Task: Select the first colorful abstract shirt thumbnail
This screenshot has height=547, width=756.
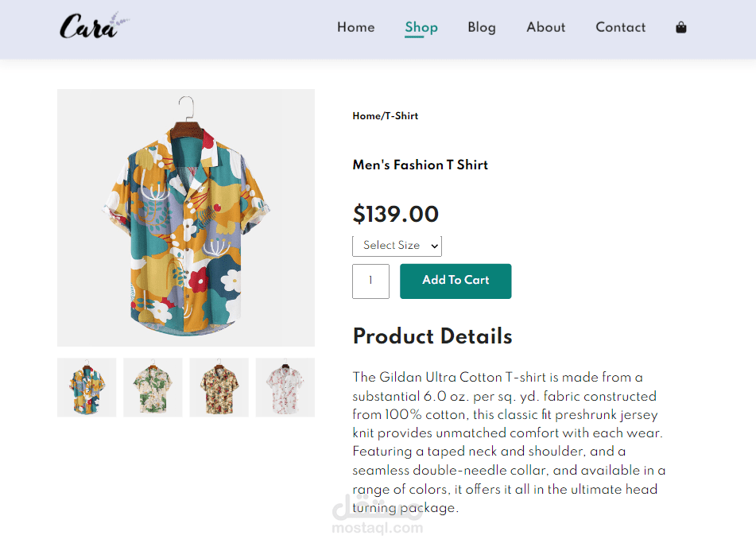Action: pyautogui.click(x=87, y=387)
